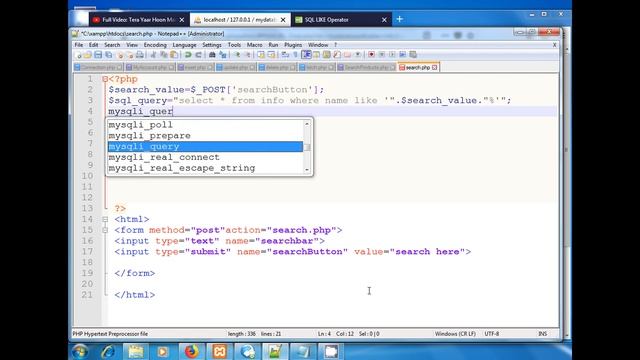Stop macro recording in the toolbar
This screenshot has width=640, height=360.
pyautogui.click(x=382, y=54)
